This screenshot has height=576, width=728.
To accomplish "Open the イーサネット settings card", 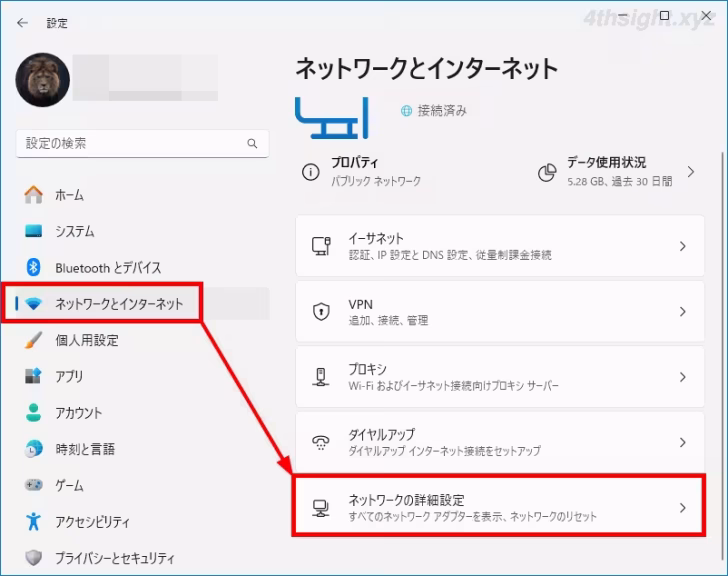I will coord(500,246).
